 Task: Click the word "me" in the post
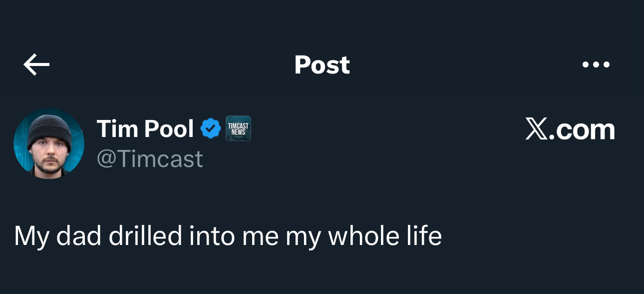coord(260,236)
